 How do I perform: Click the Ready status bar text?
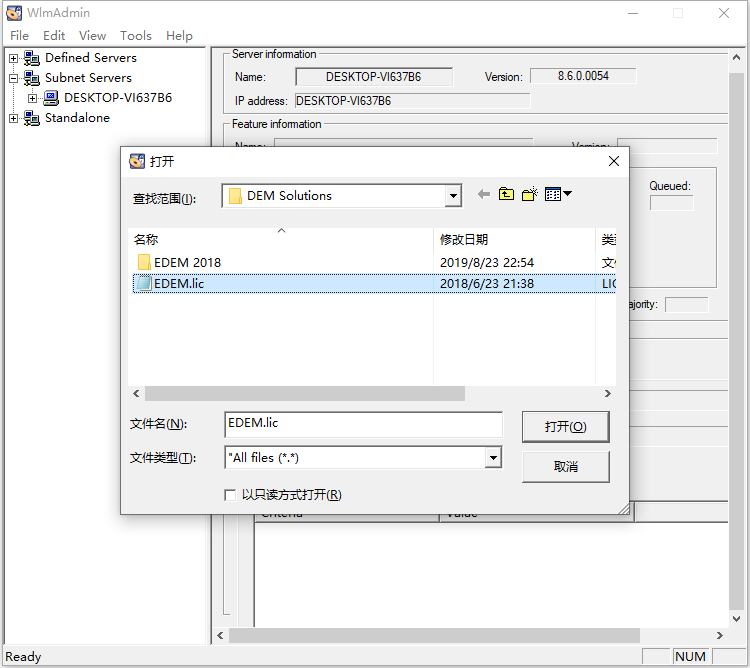point(23,657)
